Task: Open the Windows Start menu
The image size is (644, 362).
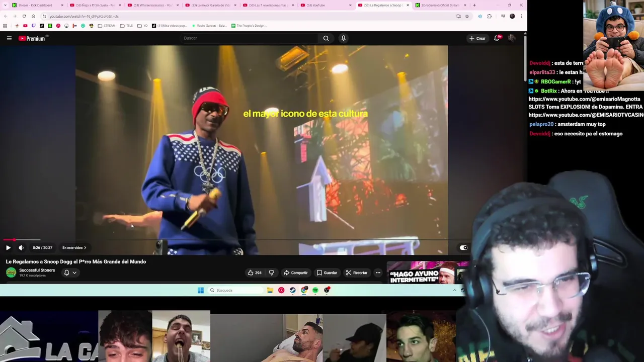Action: (201, 290)
